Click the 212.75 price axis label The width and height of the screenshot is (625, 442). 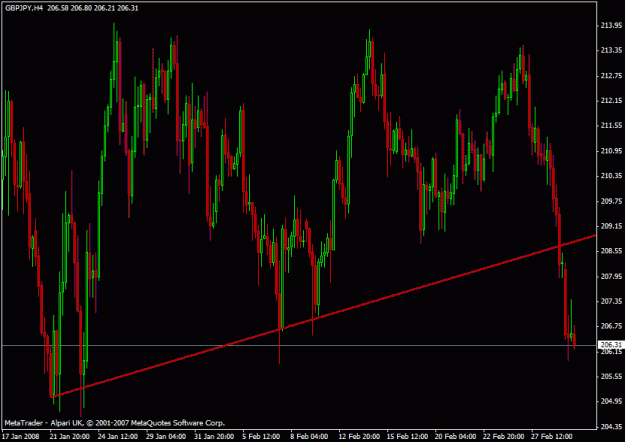coord(611,75)
